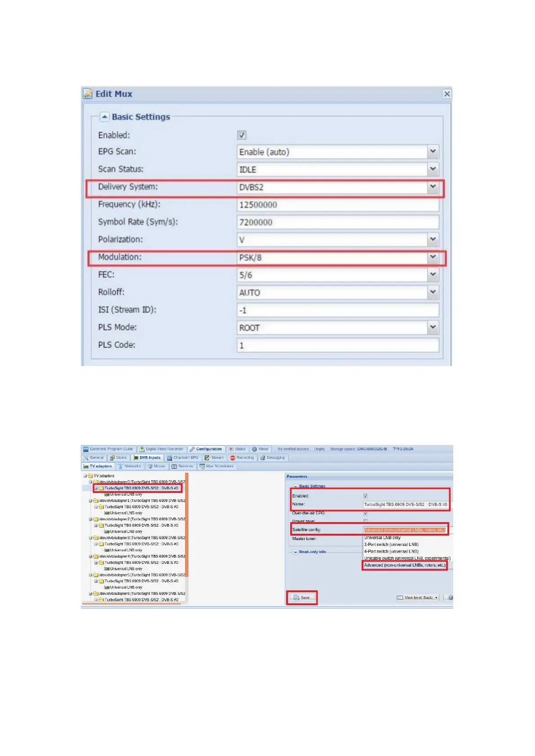Switch to Electronic Program Guide tab

pos(108,449)
